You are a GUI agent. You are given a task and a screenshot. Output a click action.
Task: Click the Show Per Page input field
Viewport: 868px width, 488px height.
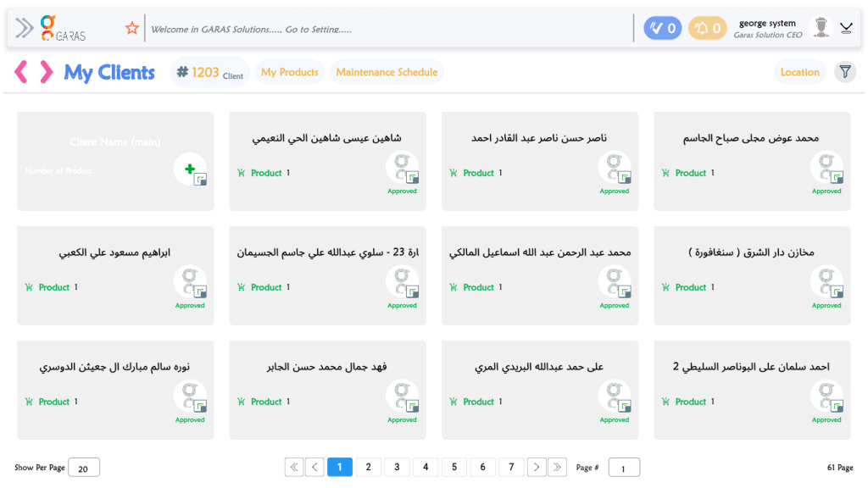point(83,468)
